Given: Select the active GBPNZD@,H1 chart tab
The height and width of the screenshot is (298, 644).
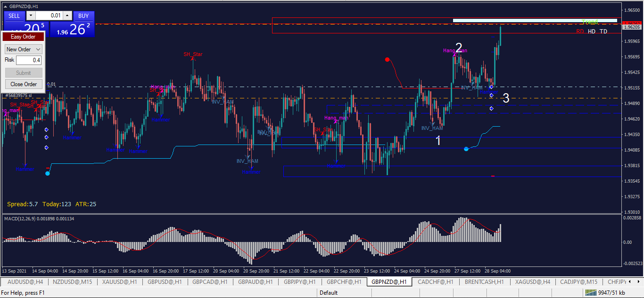Looking at the screenshot, I should click(389, 282).
